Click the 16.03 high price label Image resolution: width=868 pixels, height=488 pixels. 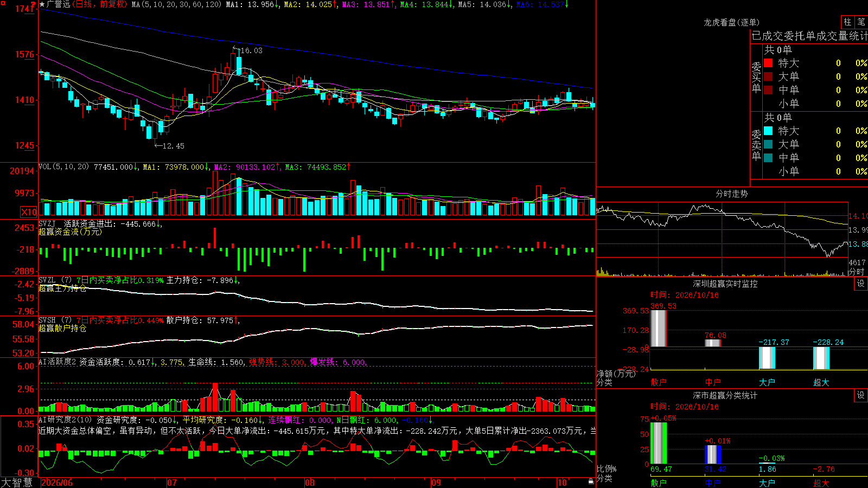tap(251, 50)
